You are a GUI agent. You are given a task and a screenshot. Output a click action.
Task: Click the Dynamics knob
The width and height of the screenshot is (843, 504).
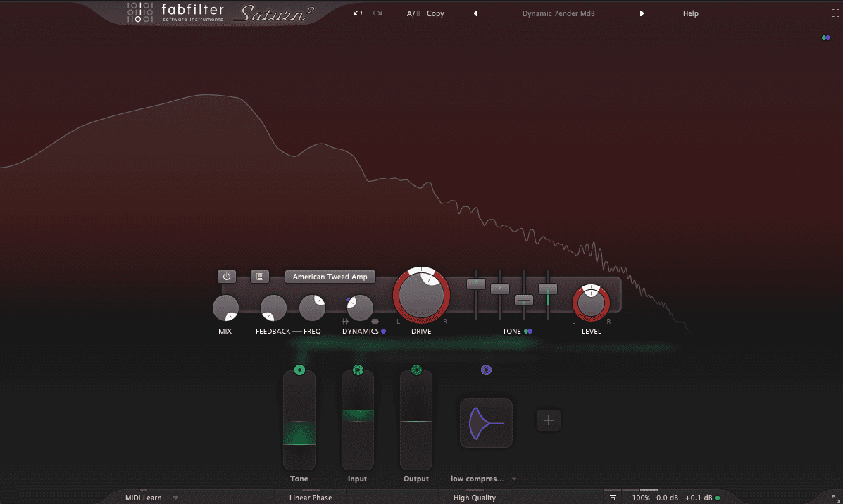(360, 308)
